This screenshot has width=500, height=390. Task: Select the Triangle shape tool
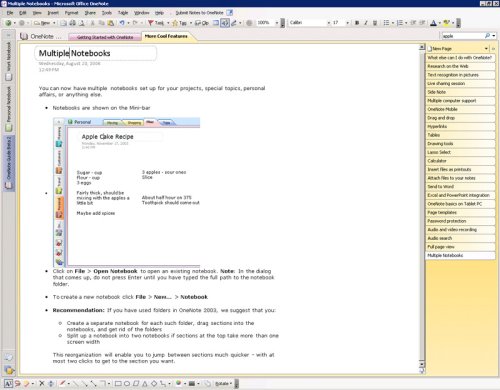[x=145, y=383]
